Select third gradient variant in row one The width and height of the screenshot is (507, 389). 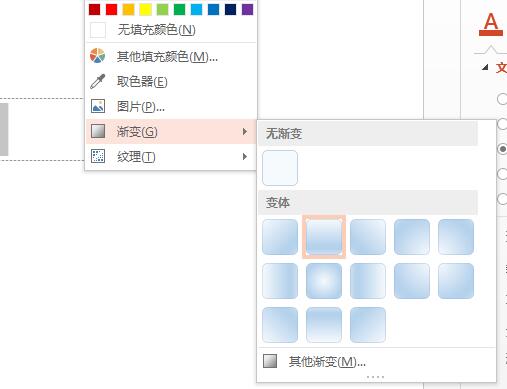[x=368, y=237]
